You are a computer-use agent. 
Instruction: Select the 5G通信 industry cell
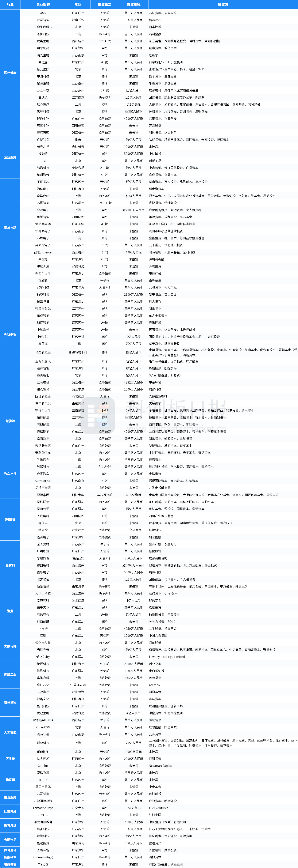click(x=10, y=520)
